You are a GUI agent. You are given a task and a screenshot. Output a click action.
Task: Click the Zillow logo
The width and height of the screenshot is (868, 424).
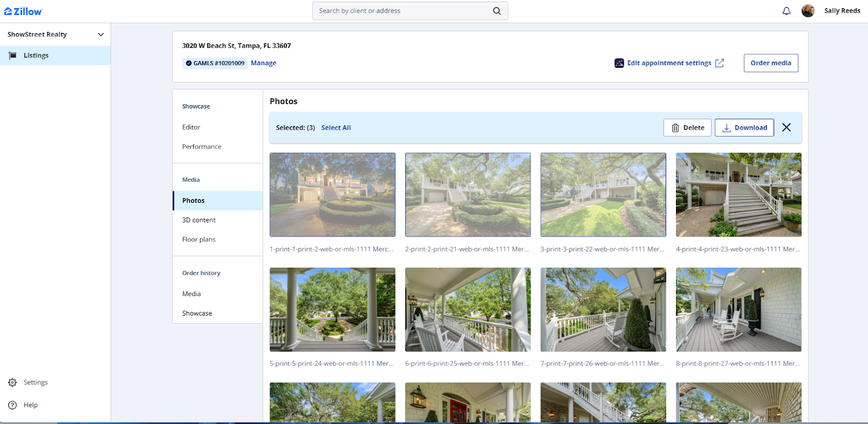coord(23,11)
